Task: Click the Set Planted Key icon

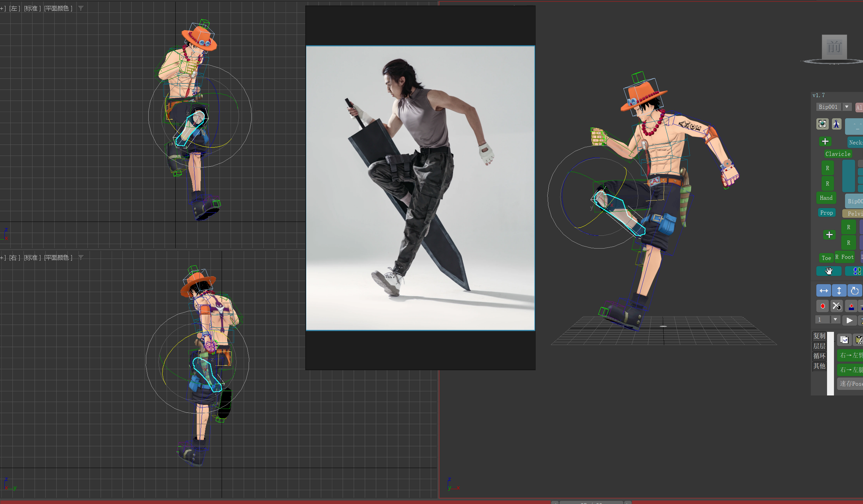Action: 851,306
